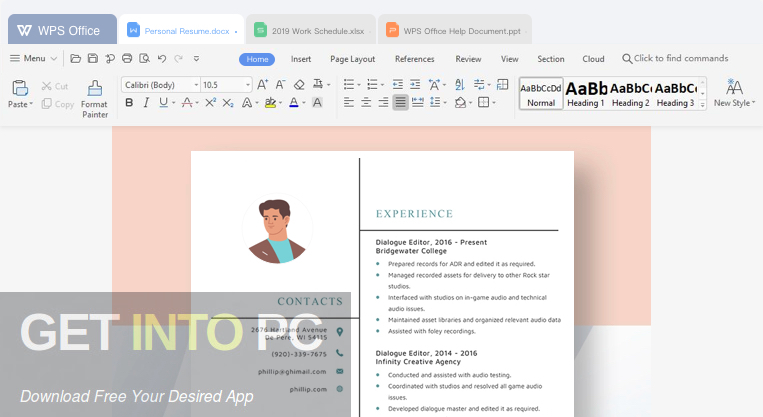
Task: Apply the Heading 3 style
Action: coord(675,93)
